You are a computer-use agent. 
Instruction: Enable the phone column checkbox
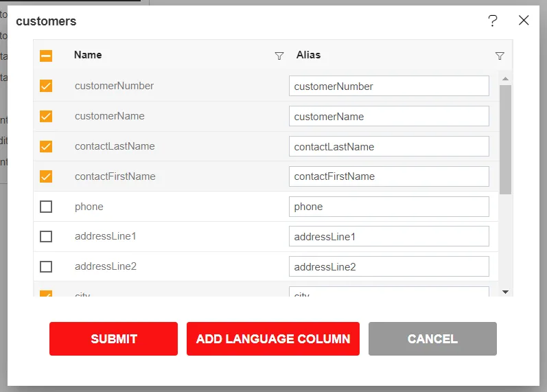click(x=46, y=207)
